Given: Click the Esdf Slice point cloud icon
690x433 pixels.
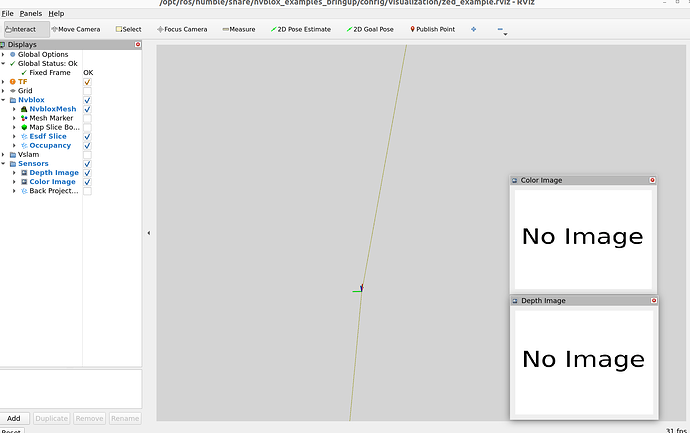Looking at the screenshot, I should 24,136.
